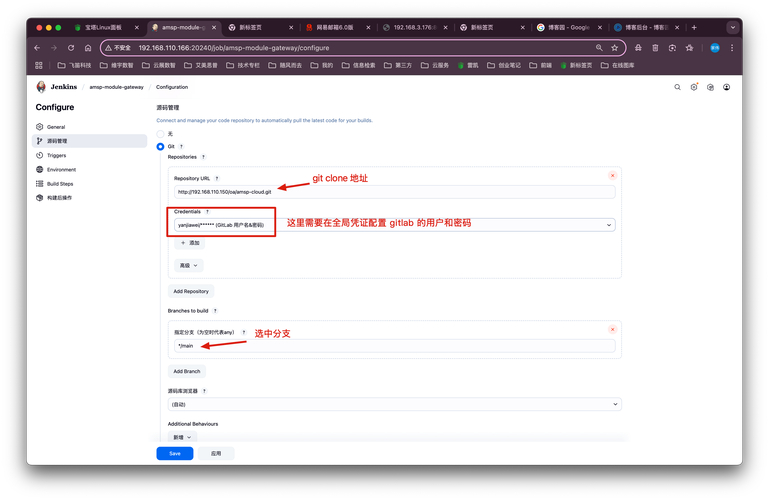Open Chrome tab search dropdown

pyautogui.click(x=733, y=27)
